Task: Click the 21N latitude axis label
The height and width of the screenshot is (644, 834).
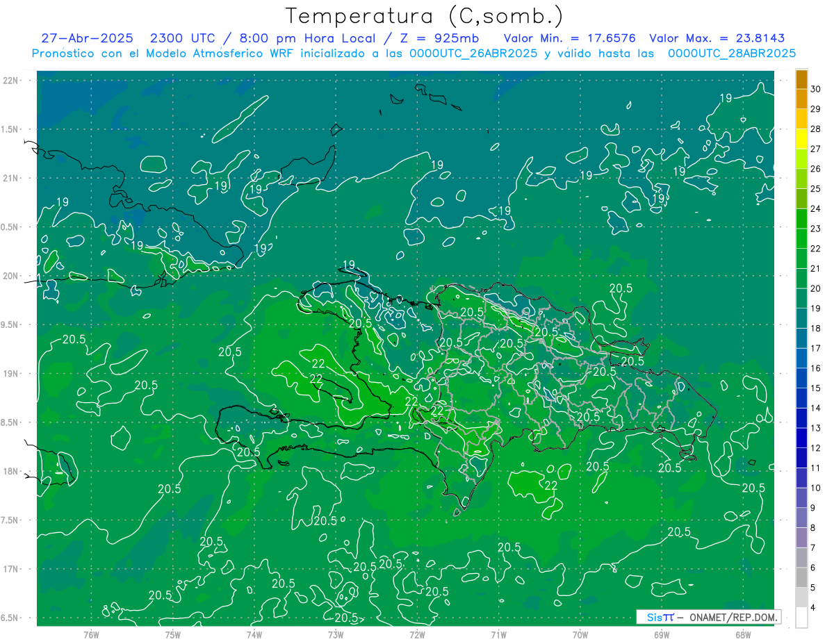Action: click(x=11, y=178)
